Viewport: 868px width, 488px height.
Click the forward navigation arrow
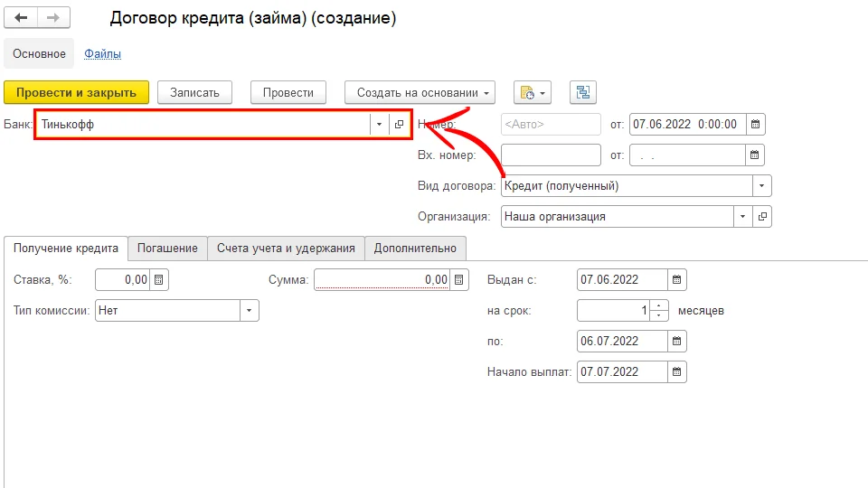tap(53, 18)
